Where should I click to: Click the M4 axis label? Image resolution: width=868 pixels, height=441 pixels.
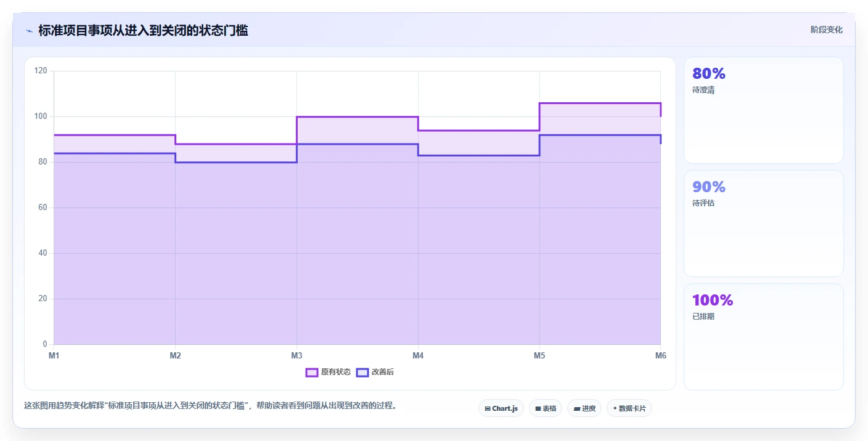pyautogui.click(x=418, y=355)
